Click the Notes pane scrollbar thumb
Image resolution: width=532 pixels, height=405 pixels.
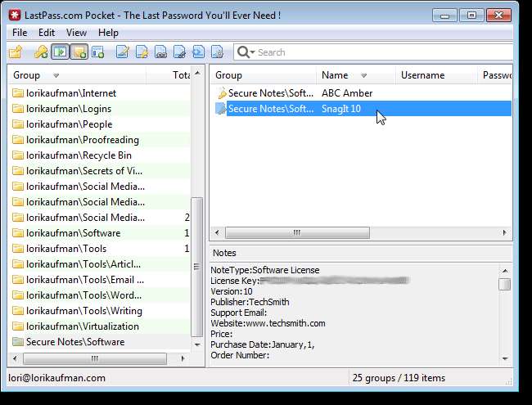(505, 284)
